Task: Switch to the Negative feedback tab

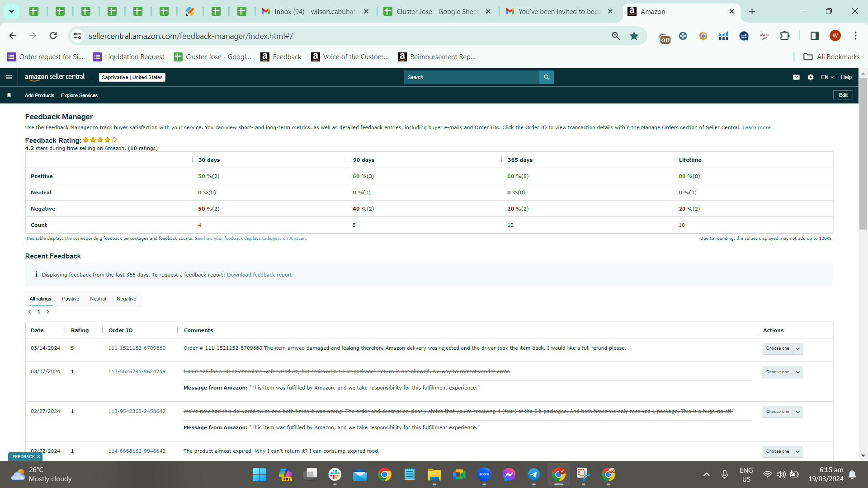Action: (127, 299)
